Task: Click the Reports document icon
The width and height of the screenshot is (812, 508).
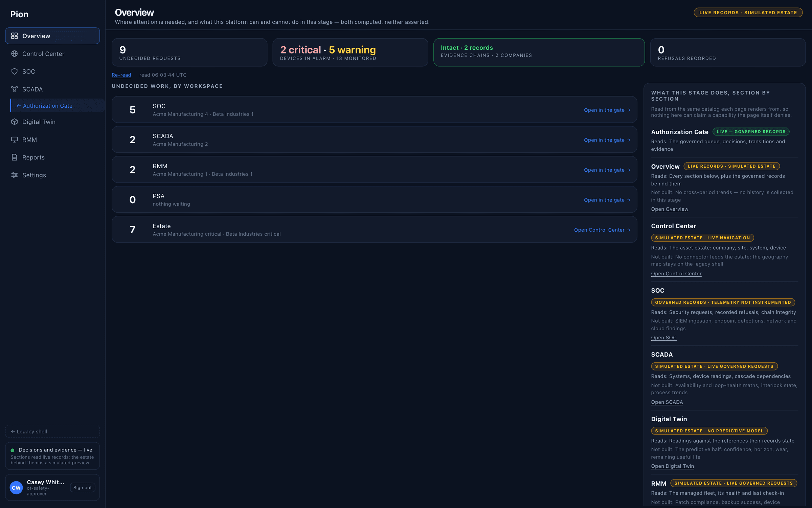Action: 14,157
